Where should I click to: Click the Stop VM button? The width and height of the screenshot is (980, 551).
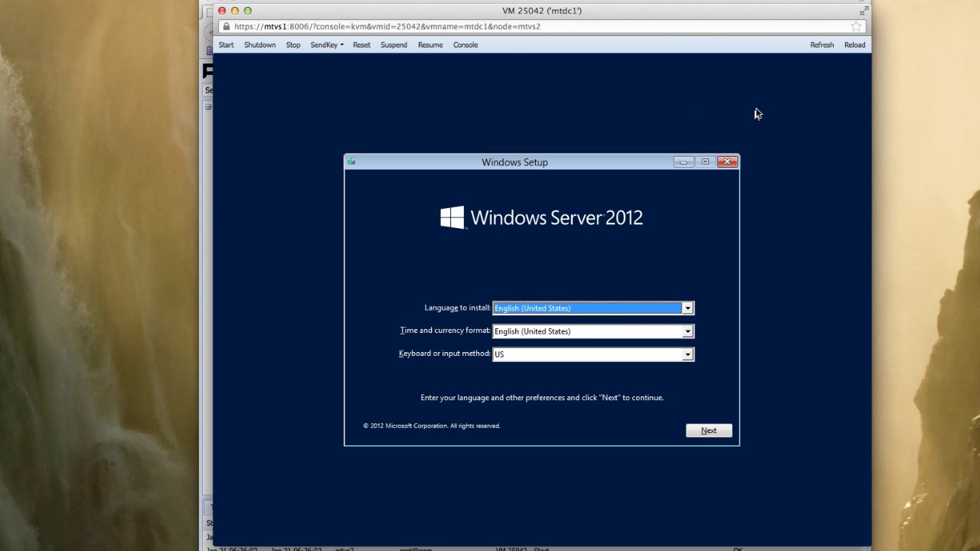click(x=293, y=45)
